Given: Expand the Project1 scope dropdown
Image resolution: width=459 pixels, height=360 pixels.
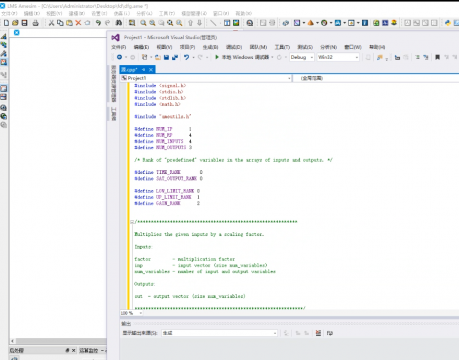Looking at the screenshot, I should [206, 78].
